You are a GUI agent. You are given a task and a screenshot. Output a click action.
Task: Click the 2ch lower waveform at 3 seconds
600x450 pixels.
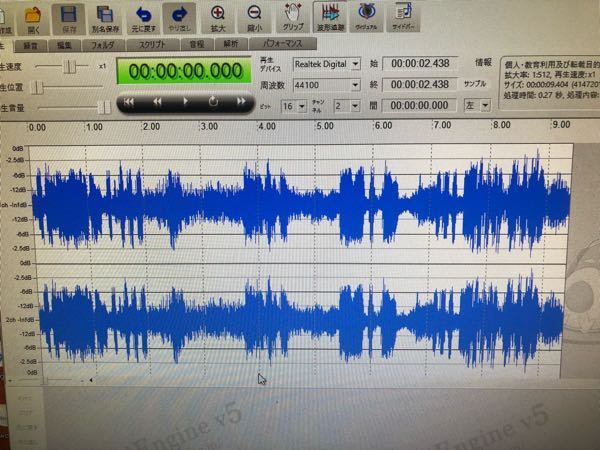[202, 321]
